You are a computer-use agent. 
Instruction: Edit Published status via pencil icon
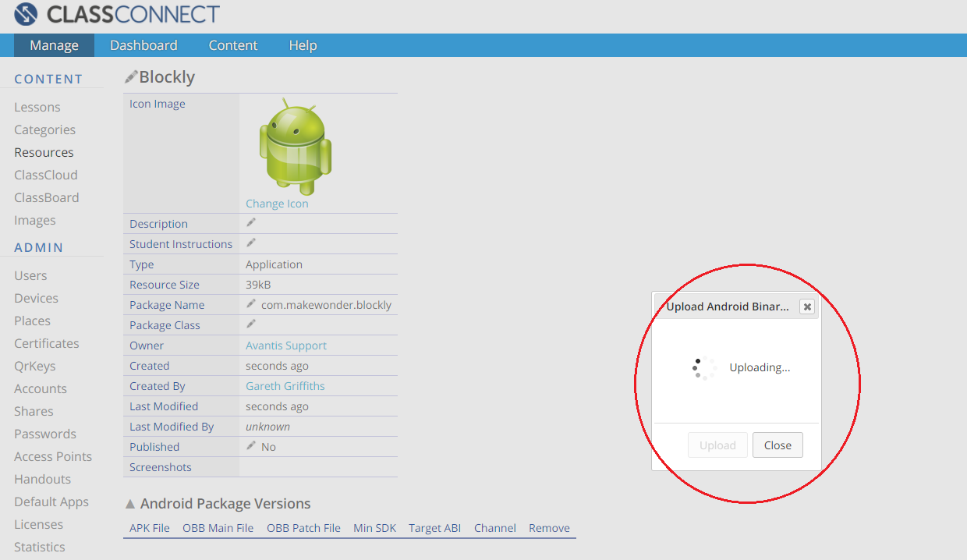[251, 445]
